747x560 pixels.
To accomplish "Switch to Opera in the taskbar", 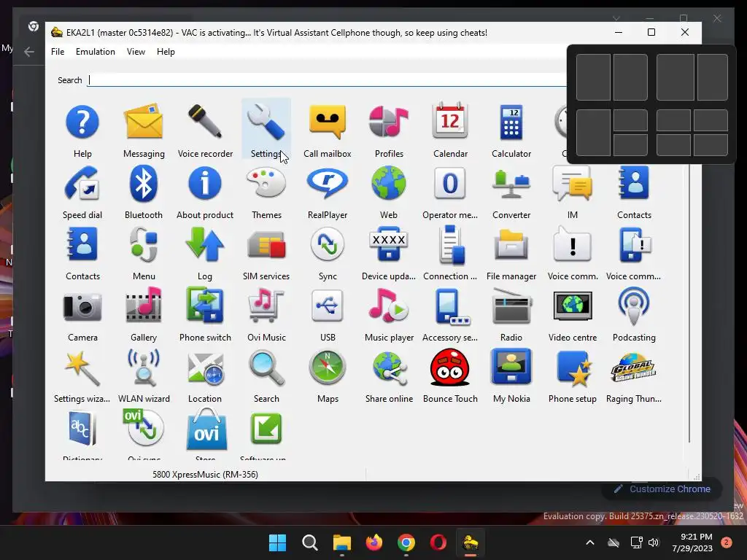I will (438, 542).
